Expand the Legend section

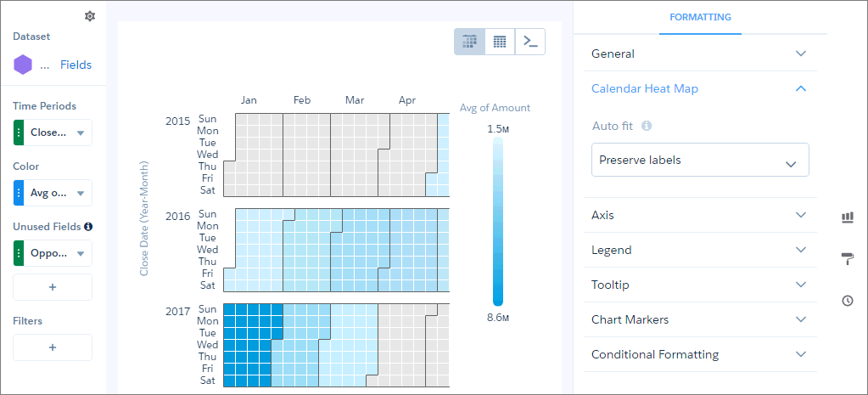coord(700,250)
